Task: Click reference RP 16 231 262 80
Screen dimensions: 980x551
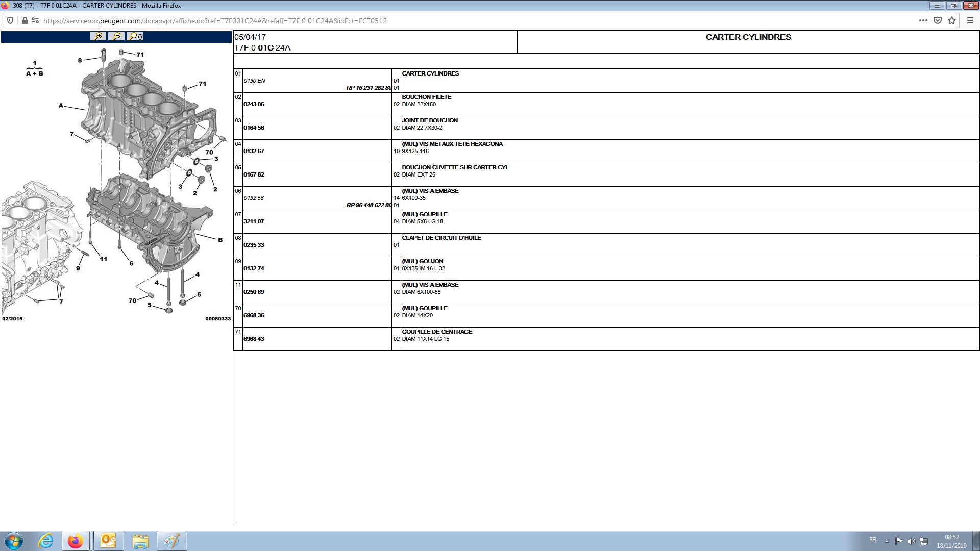Action: point(369,88)
